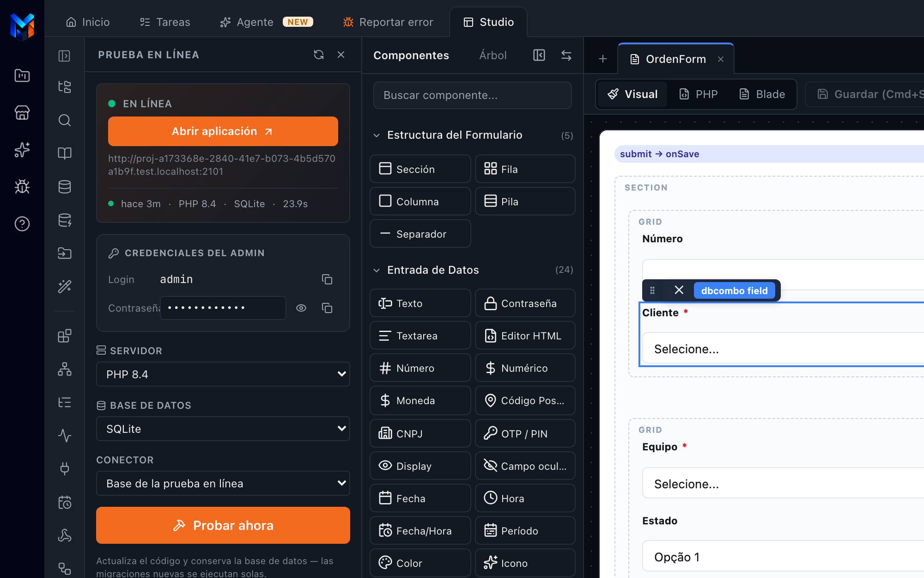Screen dimensions: 924x578
Task: Open the activity pulse icon in sidebar
Action: [65, 436]
